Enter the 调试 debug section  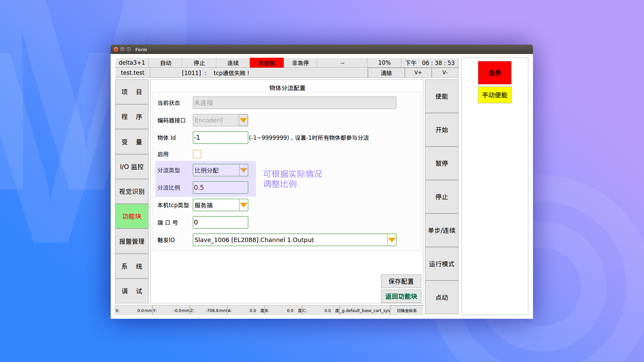coord(131,291)
